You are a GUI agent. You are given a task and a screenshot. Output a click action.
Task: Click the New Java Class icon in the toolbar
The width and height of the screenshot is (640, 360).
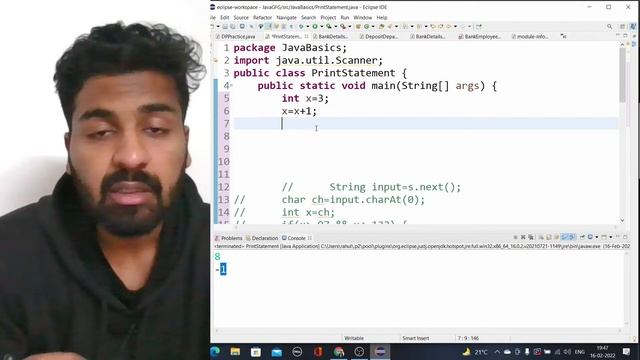367,27
